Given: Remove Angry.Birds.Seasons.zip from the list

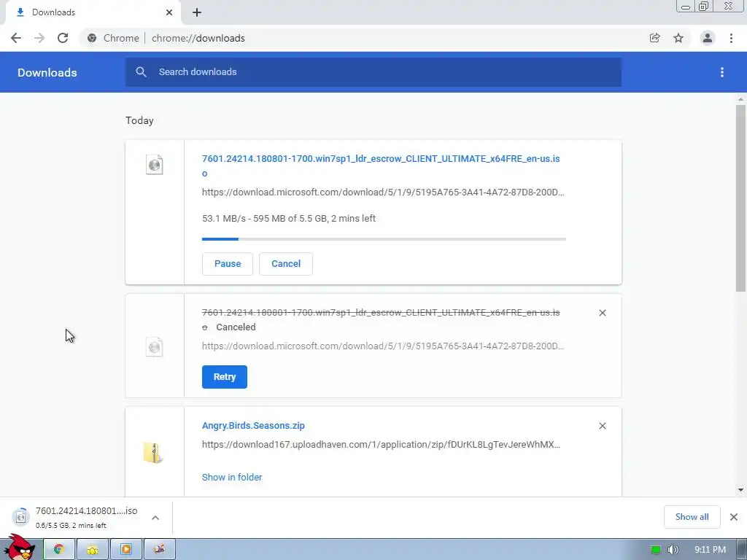Looking at the screenshot, I should pyautogui.click(x=603, y=426).
